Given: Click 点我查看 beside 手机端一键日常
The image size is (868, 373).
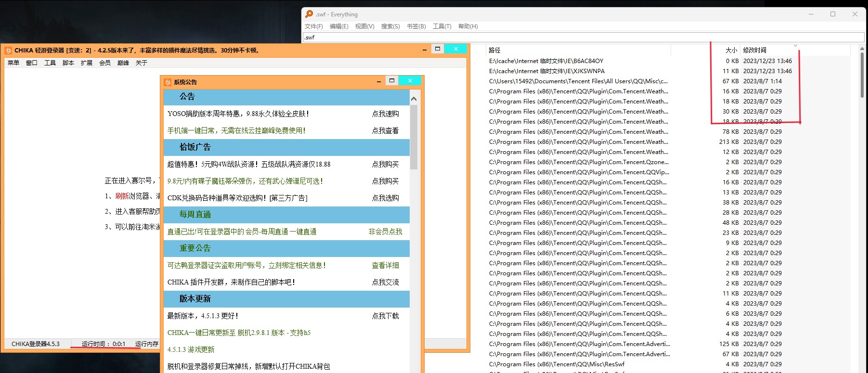Looking at the screenshot, I should click(385, 130).
